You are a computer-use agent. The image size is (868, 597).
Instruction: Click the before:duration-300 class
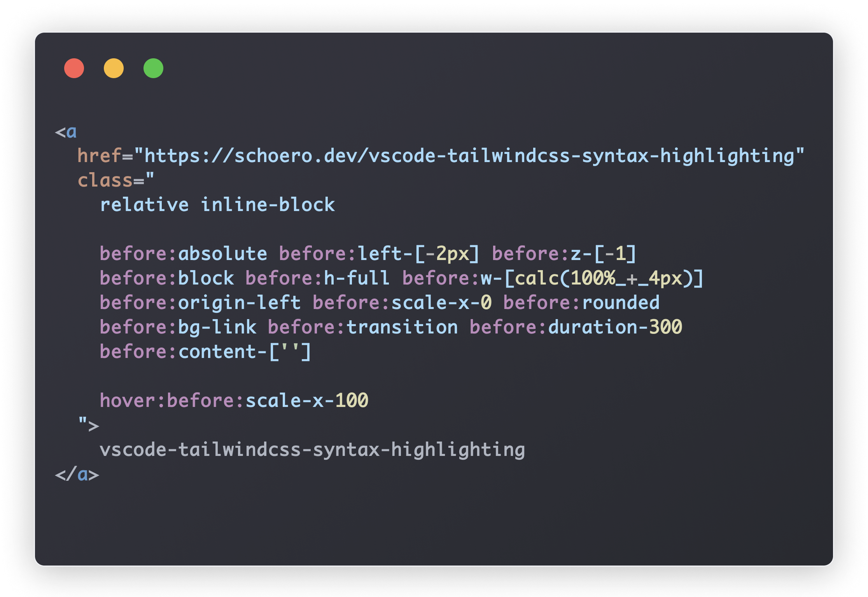(x=576, y=328)
